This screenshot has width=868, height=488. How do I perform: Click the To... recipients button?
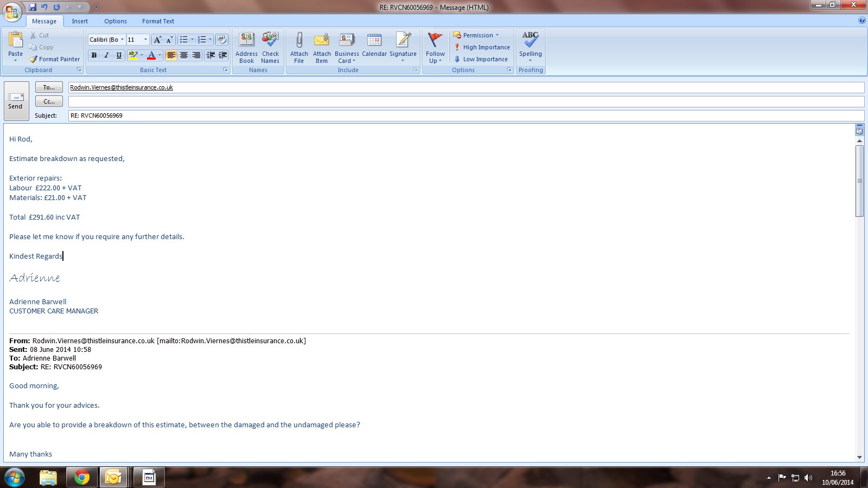(49, 87)
